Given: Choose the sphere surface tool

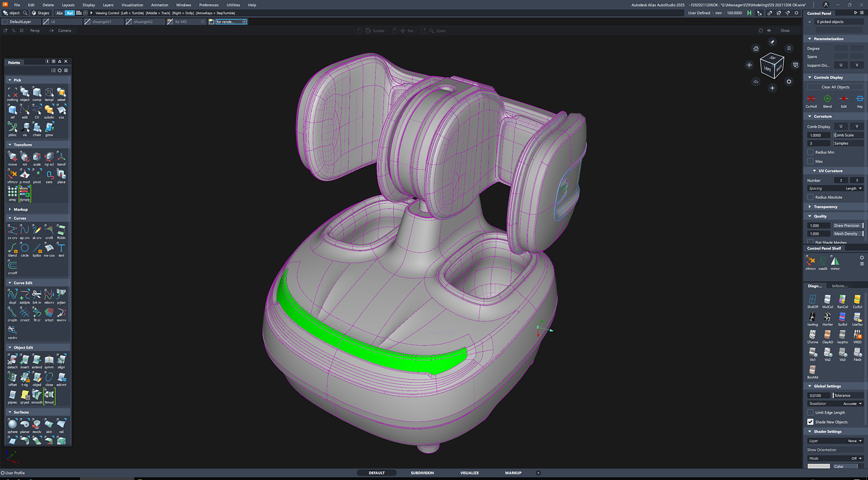Looking at the screenshot, I should 12,424.
